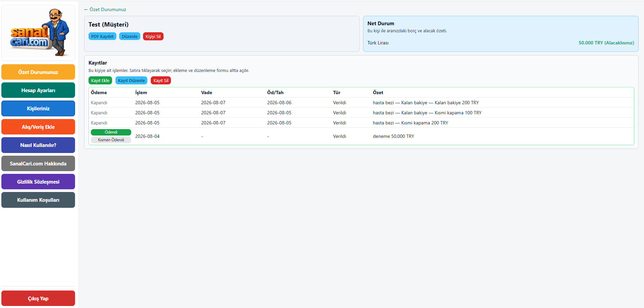Save customer as PDF with PDF Kaydet
This screenshot has height=308, width=644.
pyautogui.click(x=102, y=36)
